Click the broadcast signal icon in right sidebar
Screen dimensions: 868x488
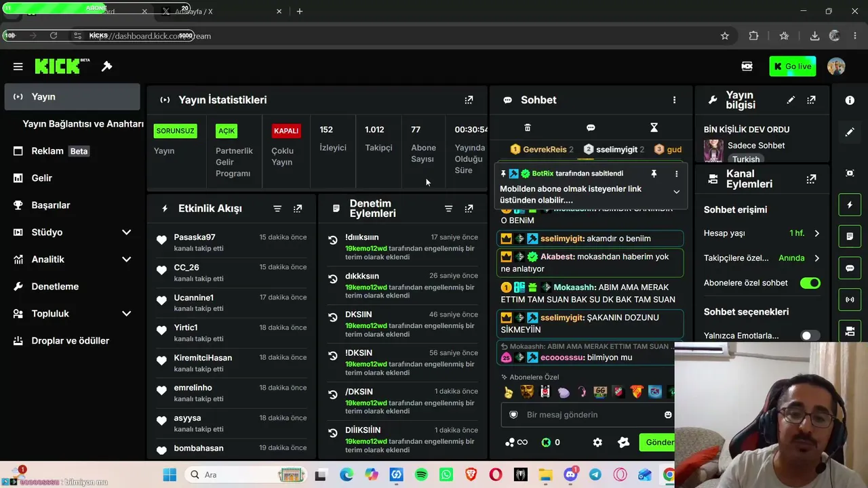850,300
